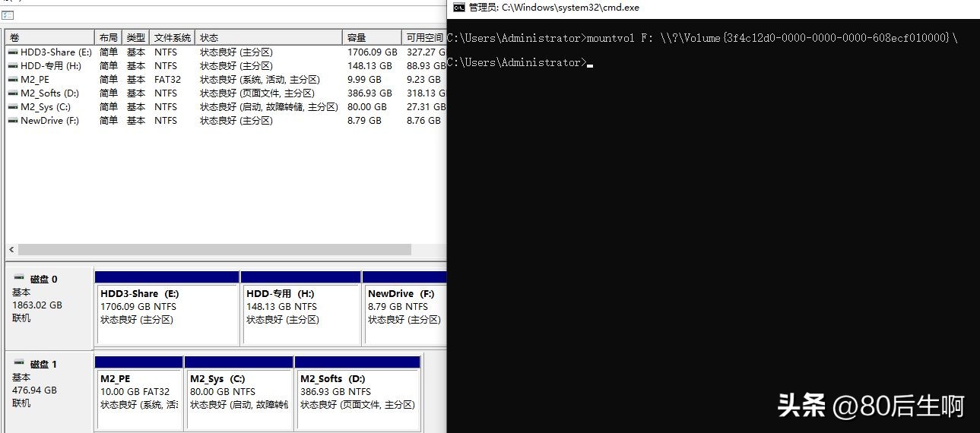Screen dimensions: 980x433
Task: Select the 磁盘 1 label panel
Action: [x=49, y=393]
